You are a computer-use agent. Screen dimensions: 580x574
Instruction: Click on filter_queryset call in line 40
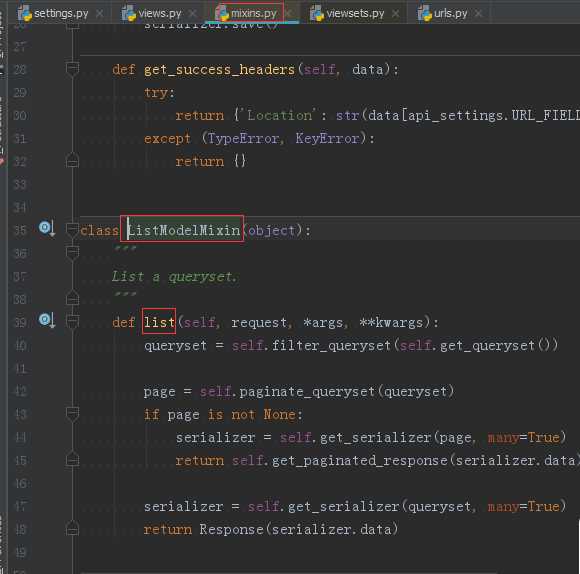tap(331, 345)
